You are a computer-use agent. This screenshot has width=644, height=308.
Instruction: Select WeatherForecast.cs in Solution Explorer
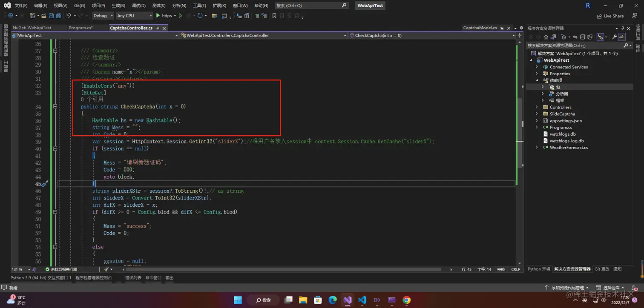(568, 148)
